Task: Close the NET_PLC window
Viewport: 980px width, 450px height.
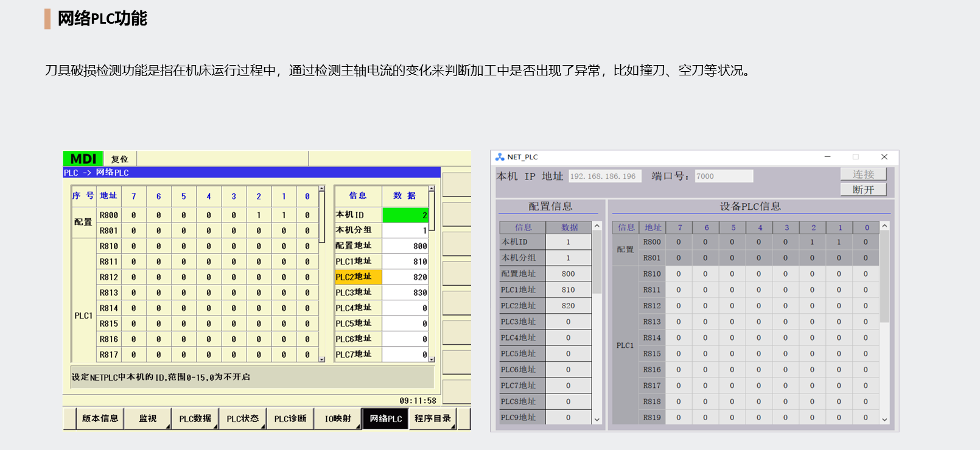Action: pyautogui.click(x=884, y=157)
